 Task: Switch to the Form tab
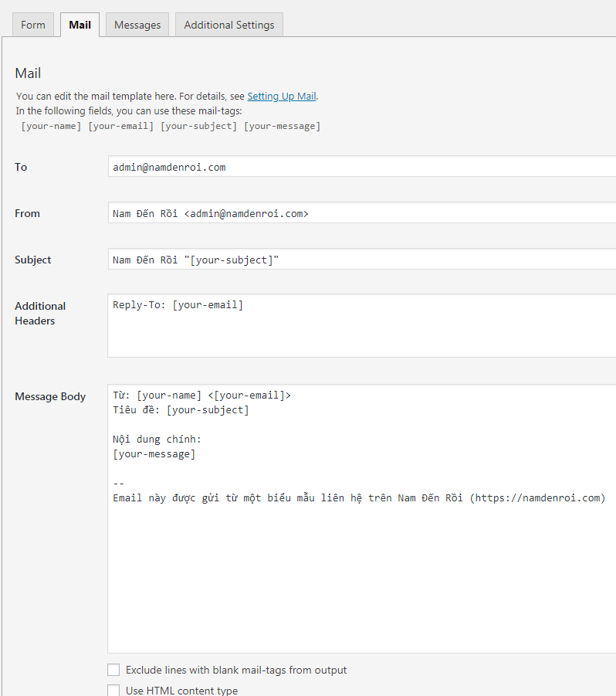tap(33, 25)
